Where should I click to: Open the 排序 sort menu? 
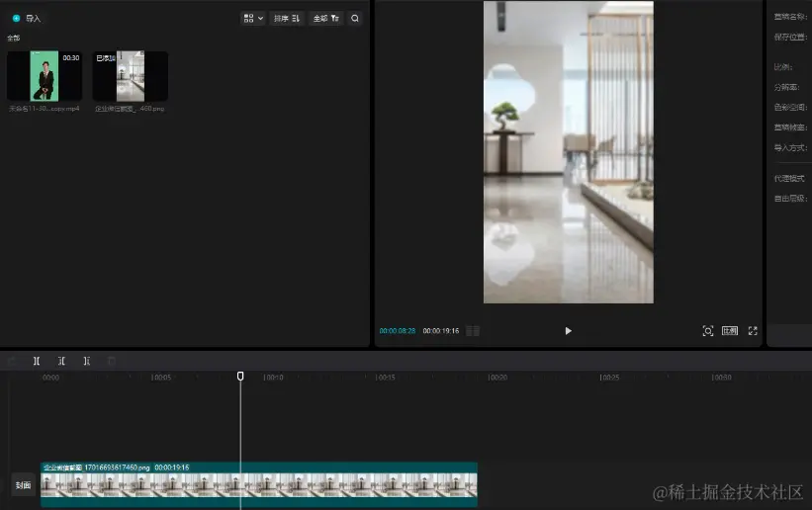tap(287, 18)
